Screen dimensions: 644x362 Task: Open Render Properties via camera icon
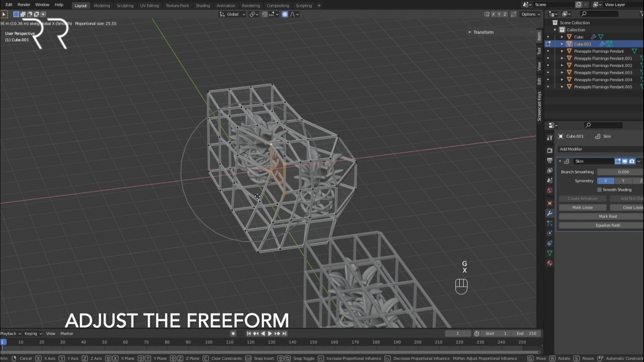(x=549, y=150)
